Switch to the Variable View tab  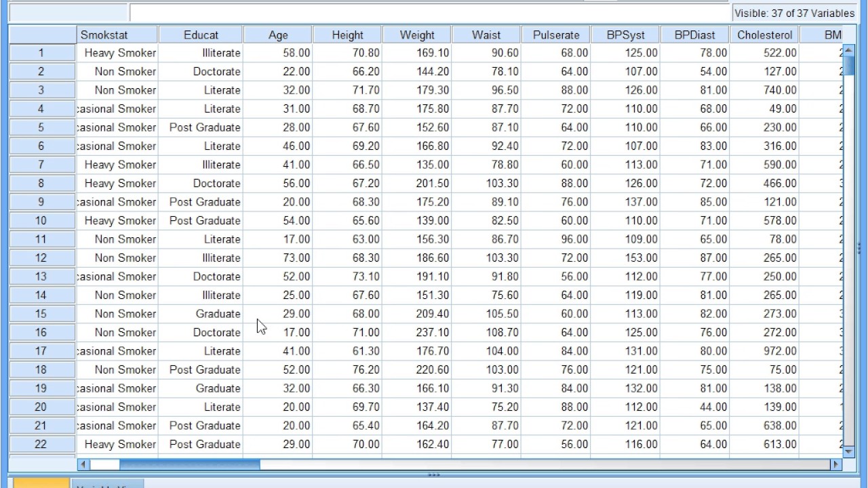click(106, 484)
